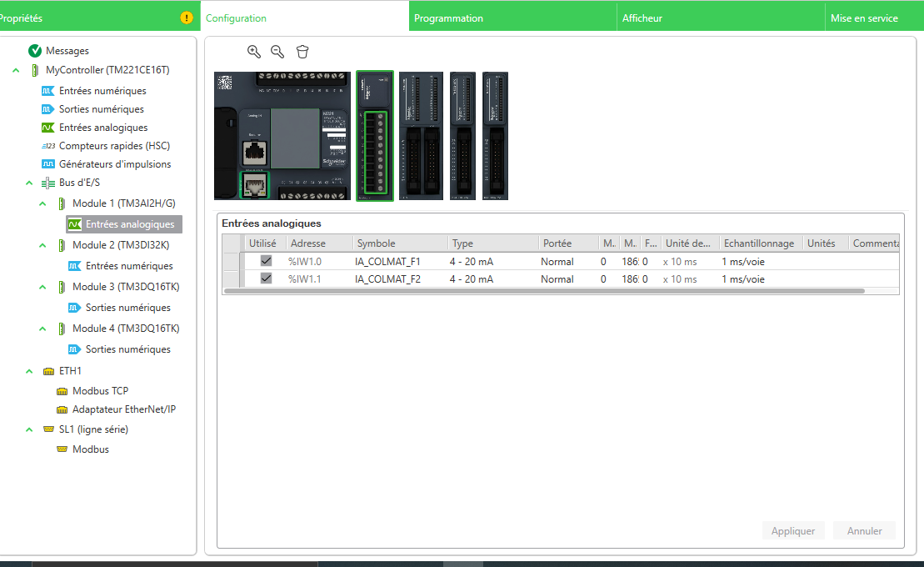Click the green Messages checkmark icon
This screenshot has height=567, width=924.
coord(35,51)
